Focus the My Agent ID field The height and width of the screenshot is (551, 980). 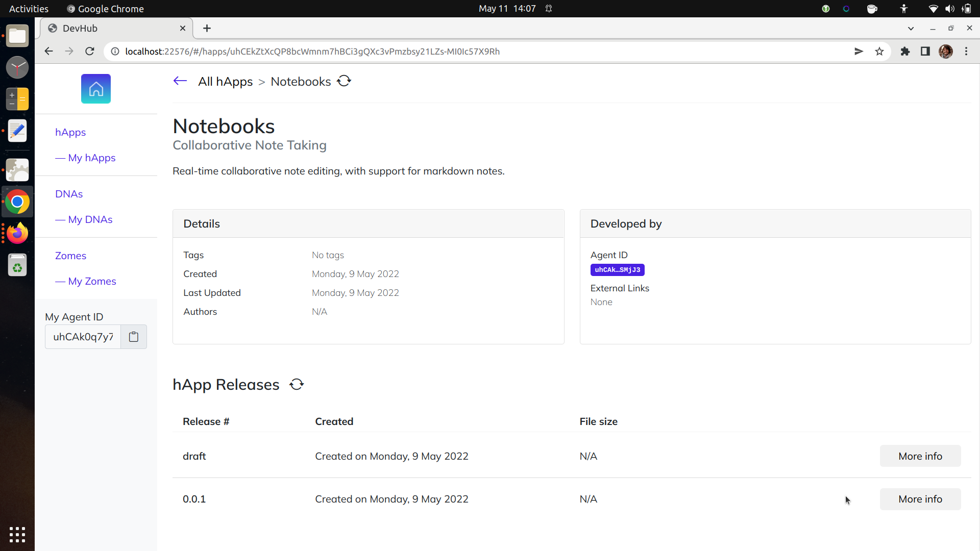click(x=83, y=337)
